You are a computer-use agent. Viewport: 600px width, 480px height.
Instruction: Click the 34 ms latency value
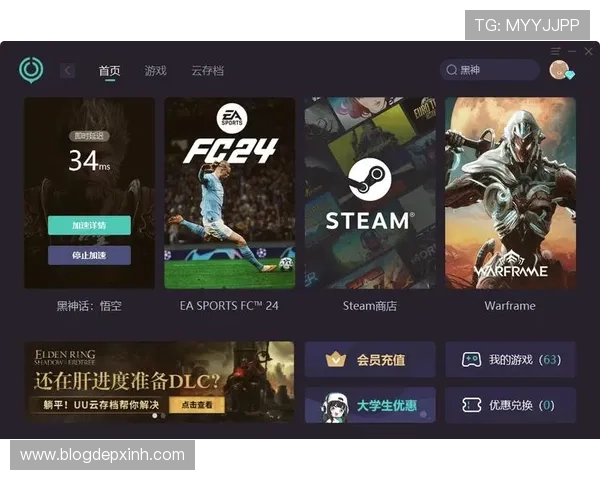[89, 160]
